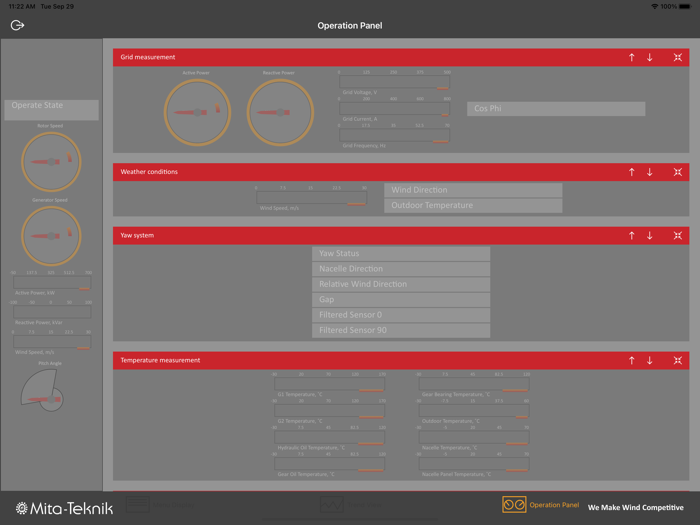700x525 pixels.
Task: Tap the Nacelle Temperature bar gauge
Action: 474,438
